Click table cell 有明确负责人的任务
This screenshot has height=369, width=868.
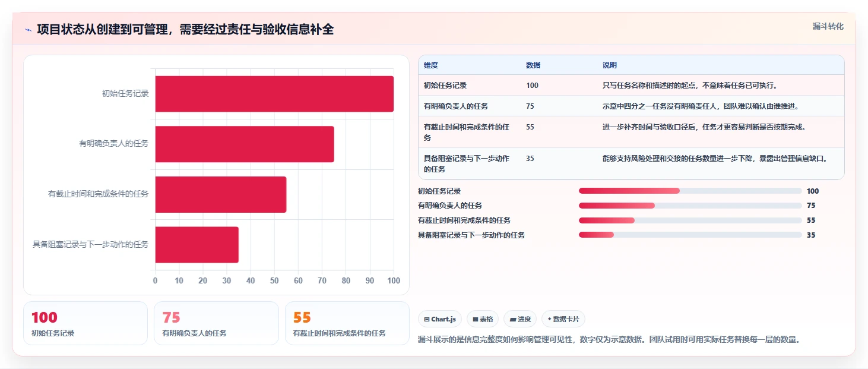click(456, 106)
